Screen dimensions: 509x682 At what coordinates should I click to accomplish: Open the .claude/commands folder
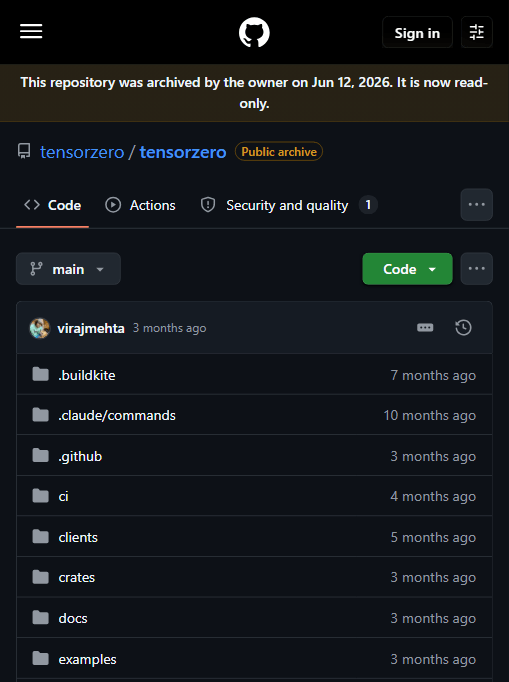coord(117,416)
